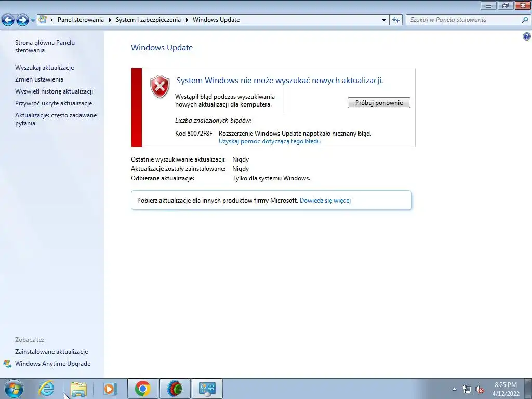Go back using the back arrow

pyautogui.click(x=8, y=20)
